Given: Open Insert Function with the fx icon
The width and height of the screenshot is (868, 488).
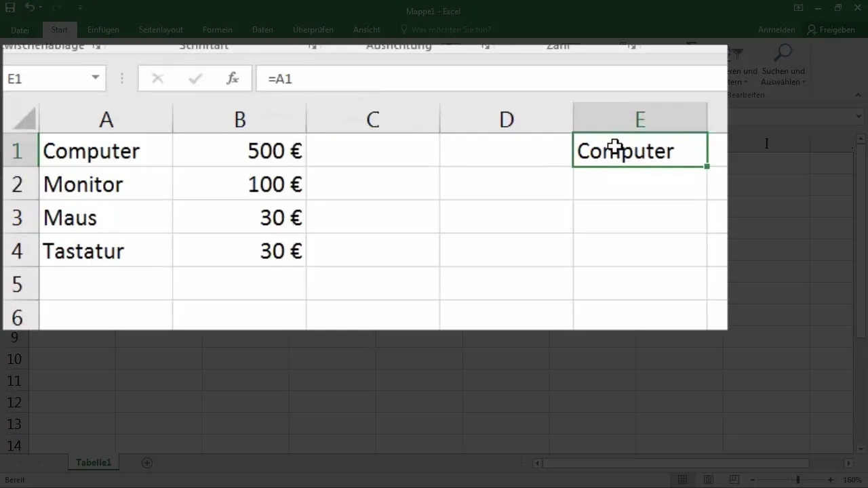Looking at the screenshot, I should [233, 79].
